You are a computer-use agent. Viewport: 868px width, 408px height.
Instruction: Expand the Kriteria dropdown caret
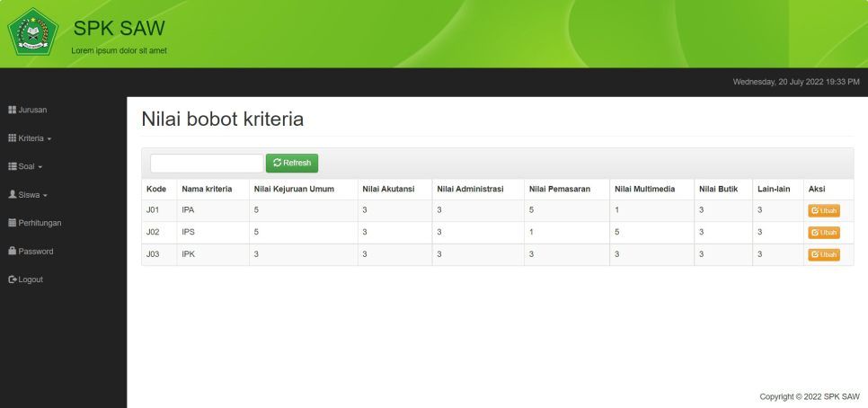pyautogui.click(x=49, y=139)
